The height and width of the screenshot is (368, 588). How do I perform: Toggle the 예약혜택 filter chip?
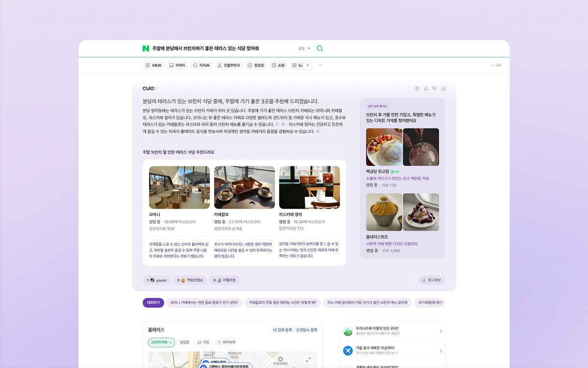click(x=226, y=342)
